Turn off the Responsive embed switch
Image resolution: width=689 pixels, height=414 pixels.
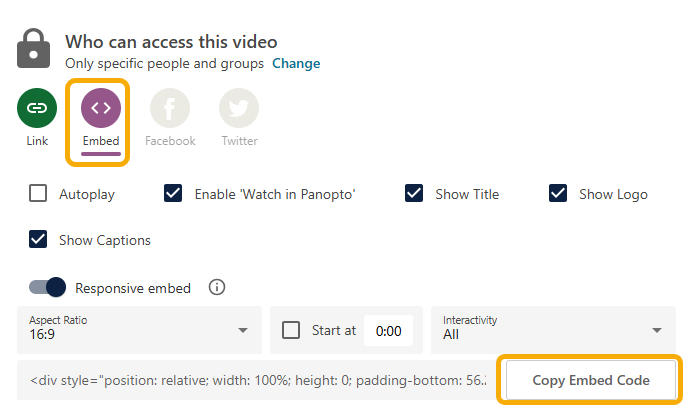48,288
